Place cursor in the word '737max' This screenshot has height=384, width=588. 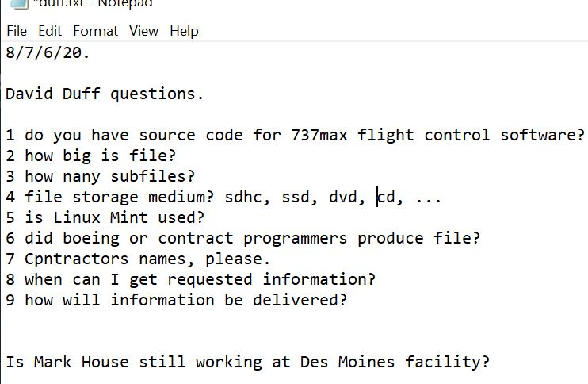(x=319, y=135)
